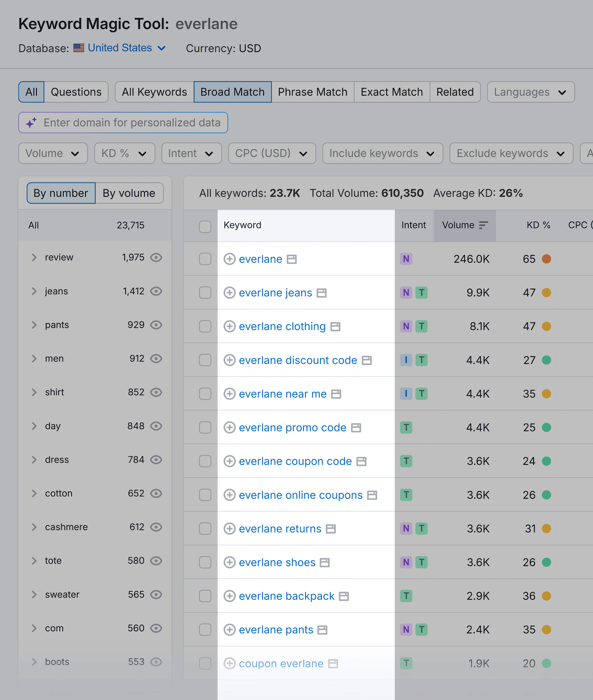Screen dimensions: 593x700
Task: Add everlane shoes with the plus icon
Action: click(x=229, y=562)
